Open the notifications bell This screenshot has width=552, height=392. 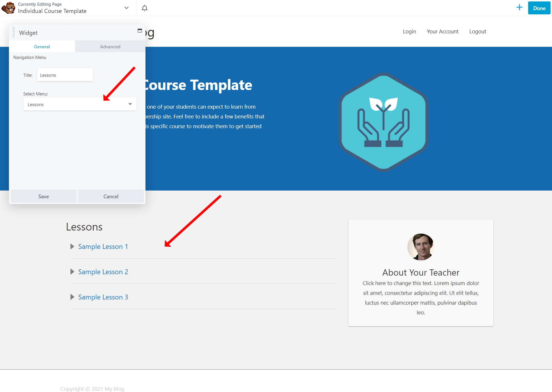[x=145, y=8]
